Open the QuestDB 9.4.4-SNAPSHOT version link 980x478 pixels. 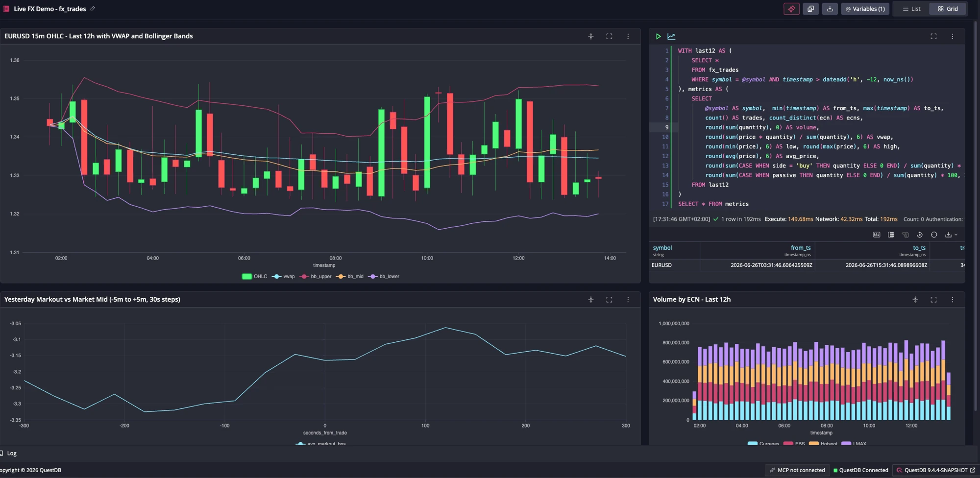[935, 470]
